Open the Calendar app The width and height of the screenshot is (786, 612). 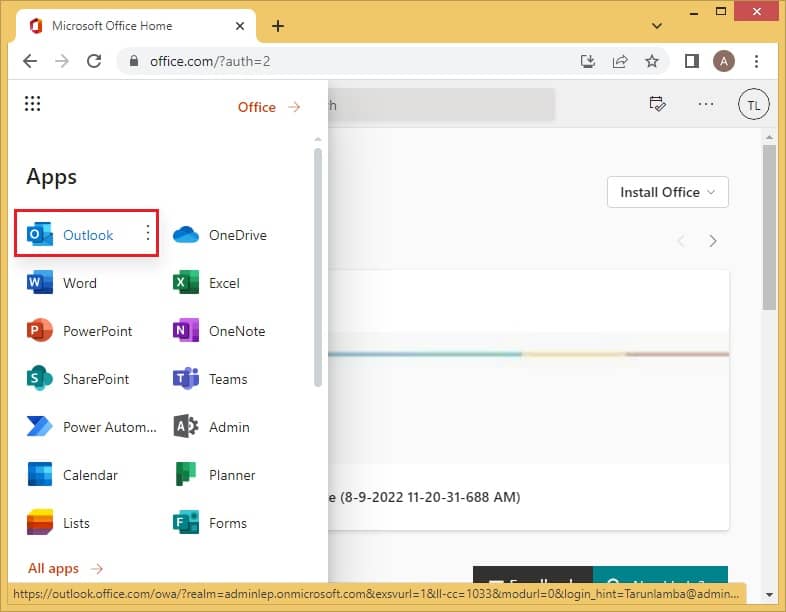72,475
